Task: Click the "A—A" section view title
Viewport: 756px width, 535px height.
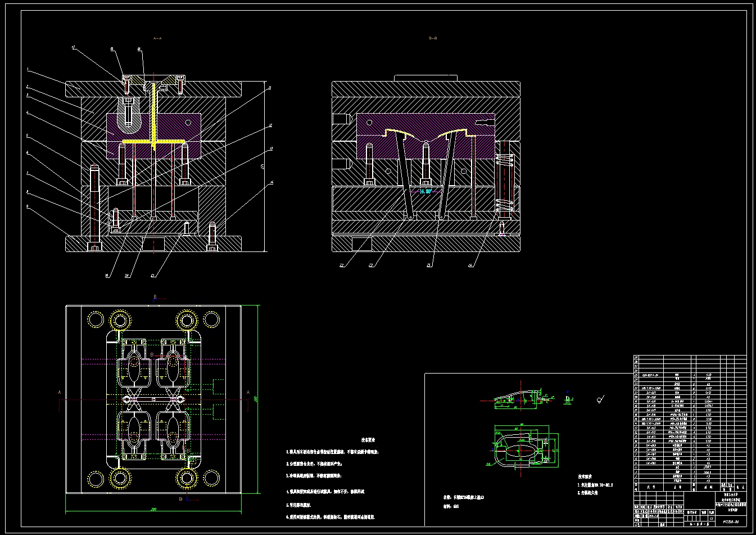Action: point(157,38)
